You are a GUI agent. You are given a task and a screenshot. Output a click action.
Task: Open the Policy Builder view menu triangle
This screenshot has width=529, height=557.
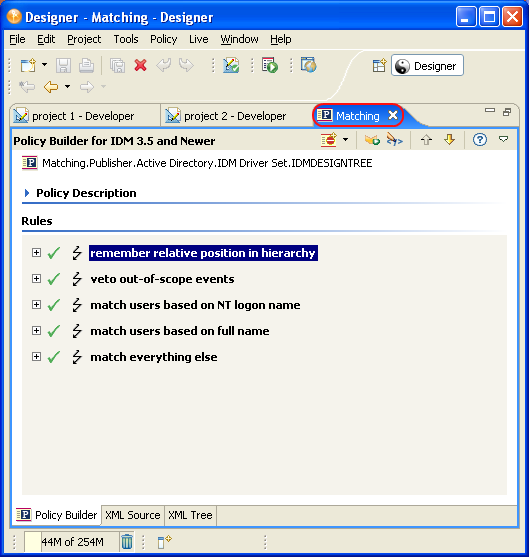(503, 139)
